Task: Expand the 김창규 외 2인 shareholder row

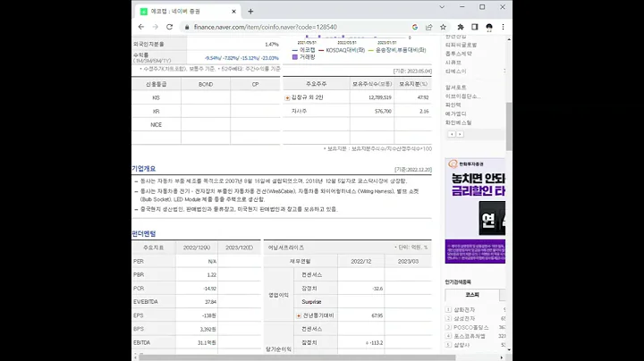Action: point(287,97)
